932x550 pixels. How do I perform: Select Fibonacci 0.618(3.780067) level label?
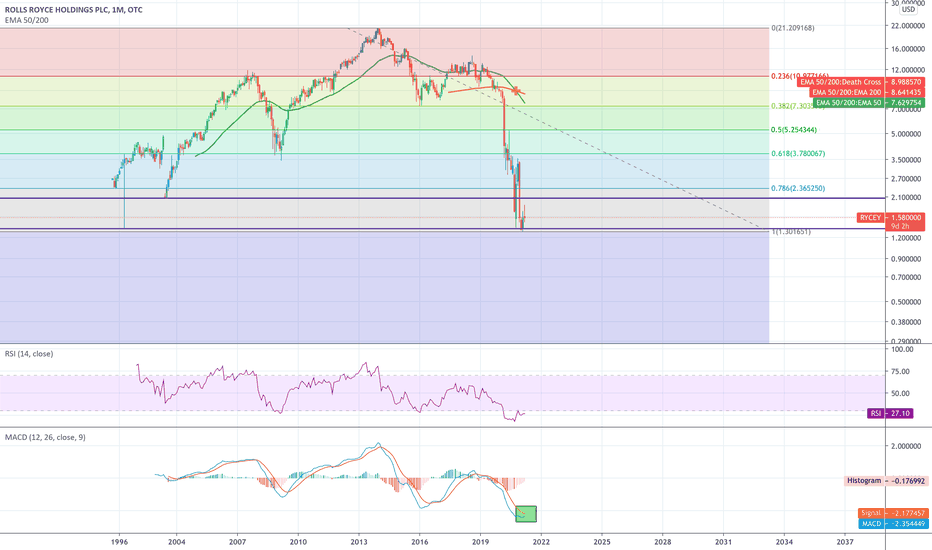(x=798, y=153)
